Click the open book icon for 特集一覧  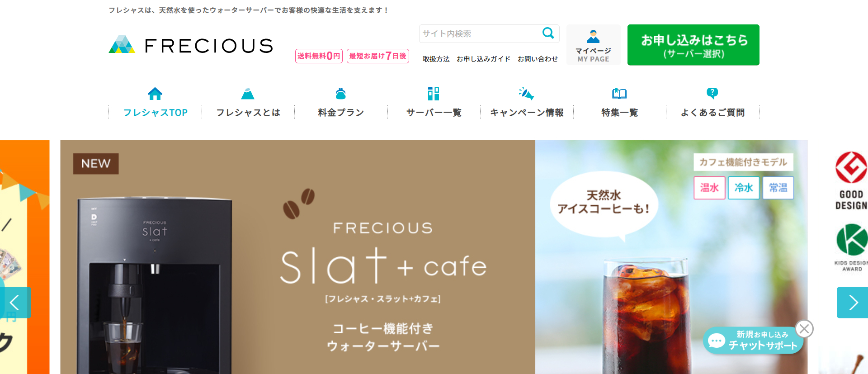[619, 94]
